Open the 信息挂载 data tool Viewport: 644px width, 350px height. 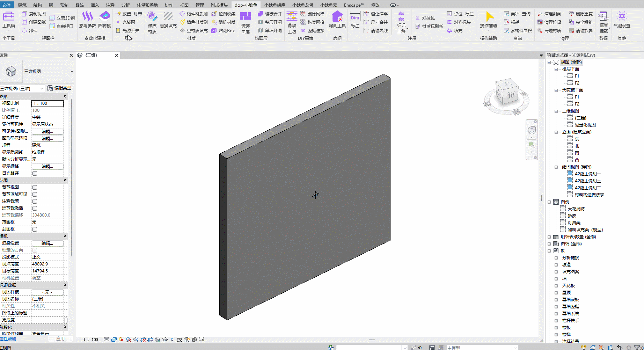604,23
